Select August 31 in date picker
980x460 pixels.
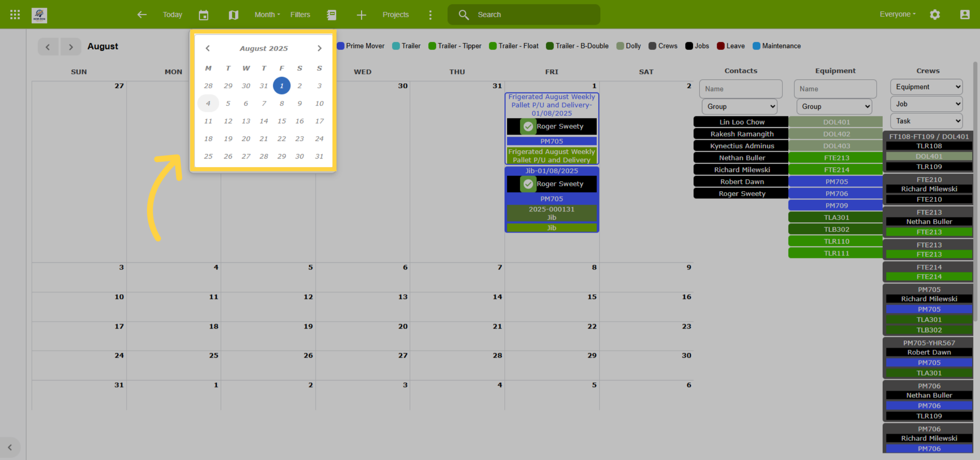[x=319, y=156]
